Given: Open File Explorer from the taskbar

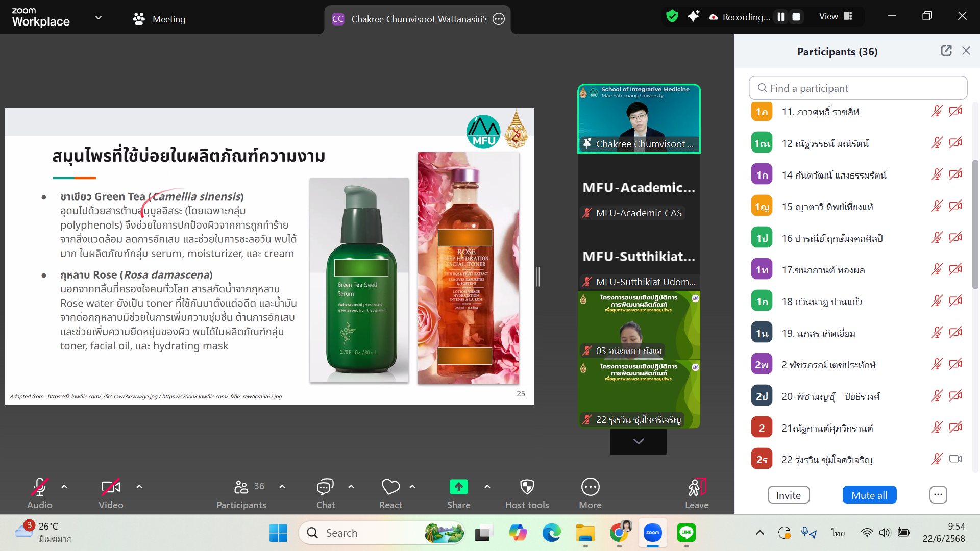Looking at the screenshot, I should (585, 533).
